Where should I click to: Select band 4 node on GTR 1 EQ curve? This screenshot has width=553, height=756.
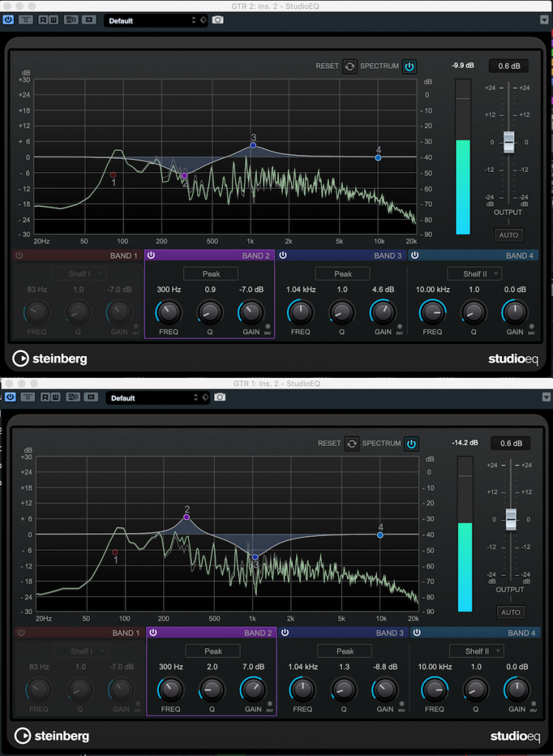(x=380, y=535)
